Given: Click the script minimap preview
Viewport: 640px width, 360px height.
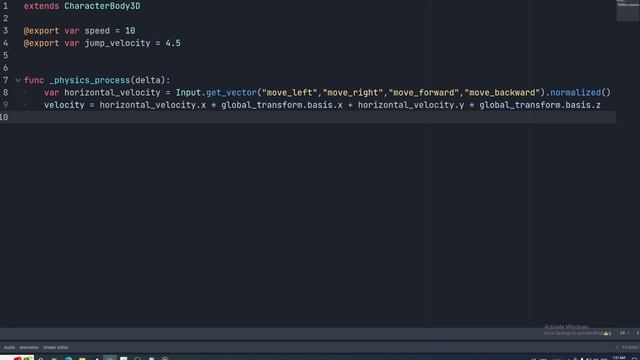Looking at the screenshot, I should coord(627,10).
